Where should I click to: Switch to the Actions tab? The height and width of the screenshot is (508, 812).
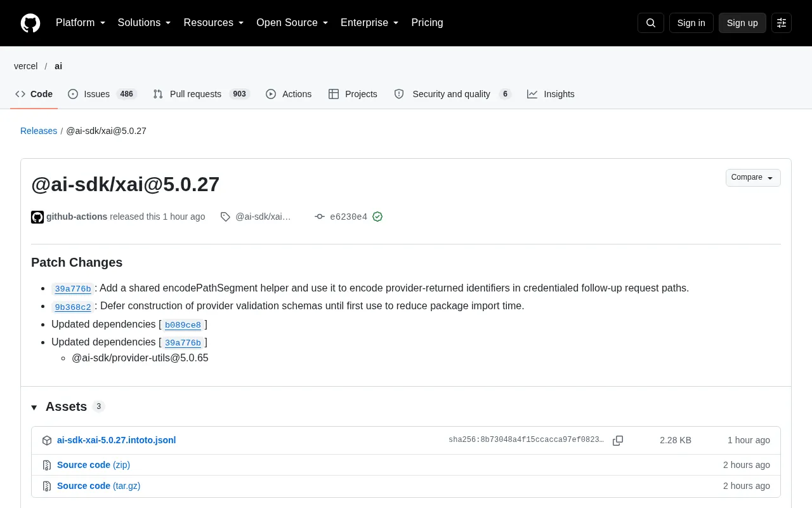coord(289,94)
